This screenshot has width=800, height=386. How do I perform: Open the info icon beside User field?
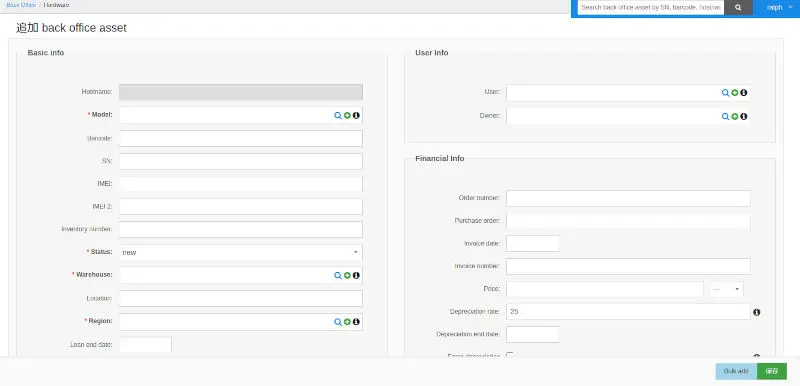point(744,93)
